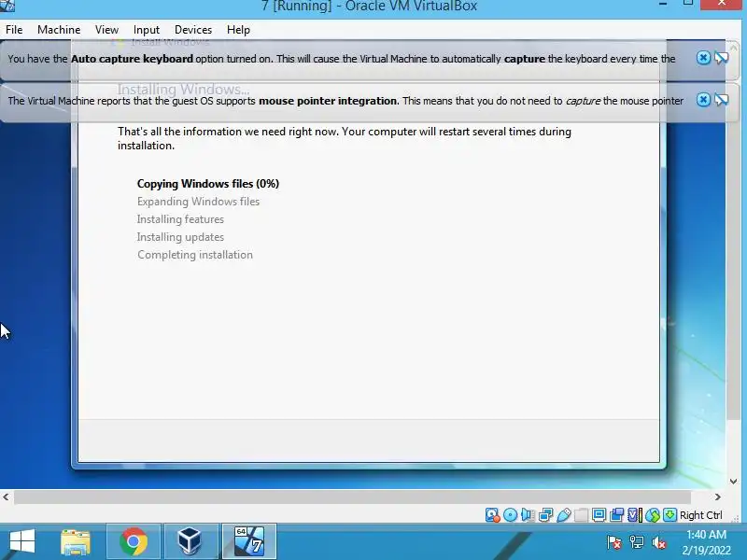Open the View menu
This screenshot has width=747, height=560.
(x=106, y=30)
